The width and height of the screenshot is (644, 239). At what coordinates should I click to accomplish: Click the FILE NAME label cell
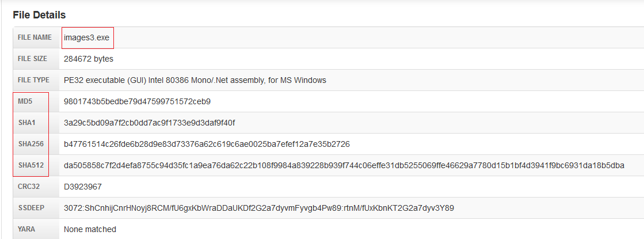tap(35, 37)
